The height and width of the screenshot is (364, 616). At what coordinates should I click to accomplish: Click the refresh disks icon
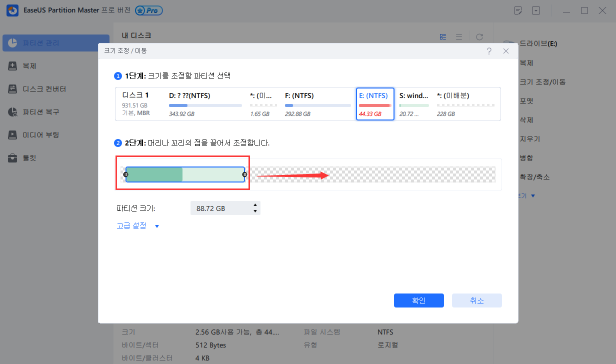(479, 36)
